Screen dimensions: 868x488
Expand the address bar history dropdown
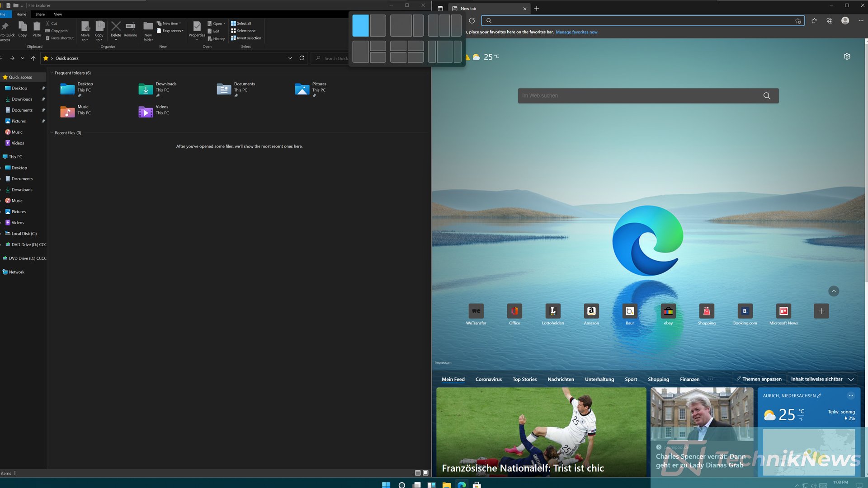point(290,58)
